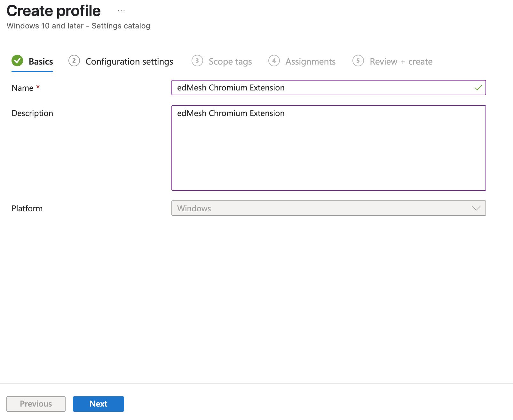Image resolution: width=513 pixels, height=420 pixels.
Task: Click the green validation check in Name field
Action: pyautogui.click(x=478, y=88)
